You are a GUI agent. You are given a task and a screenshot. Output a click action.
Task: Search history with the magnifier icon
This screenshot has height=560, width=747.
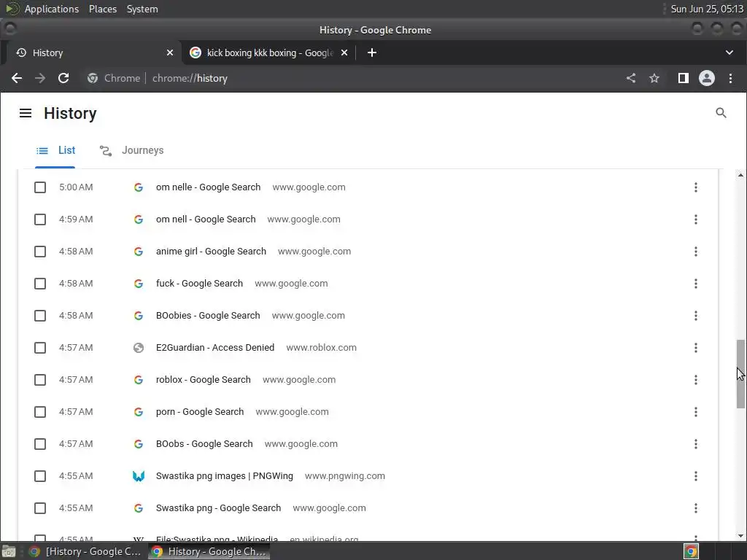[721, 113]
